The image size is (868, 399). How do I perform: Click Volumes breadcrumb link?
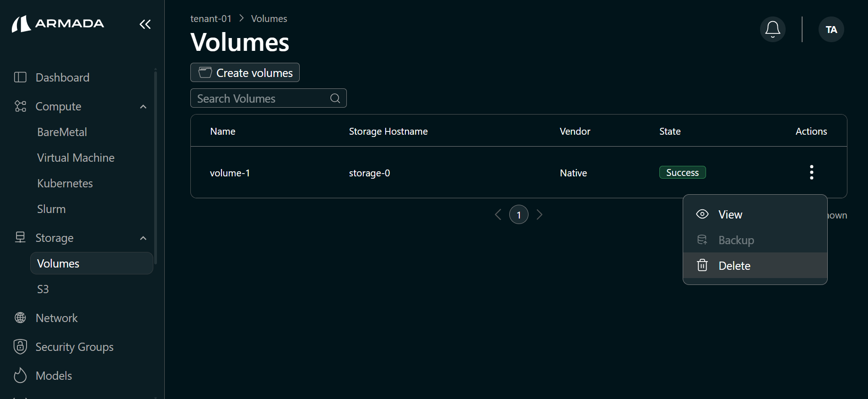tap(269, 19)
